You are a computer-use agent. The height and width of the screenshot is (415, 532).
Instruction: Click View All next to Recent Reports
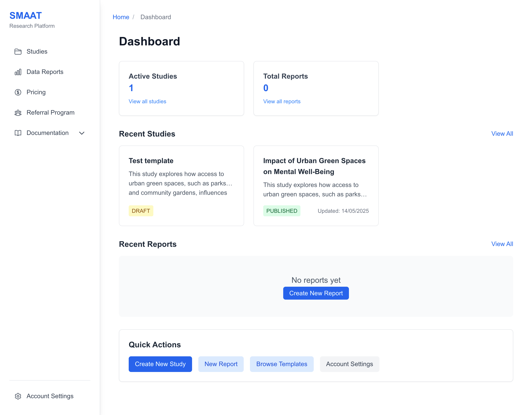coord(502,244)
